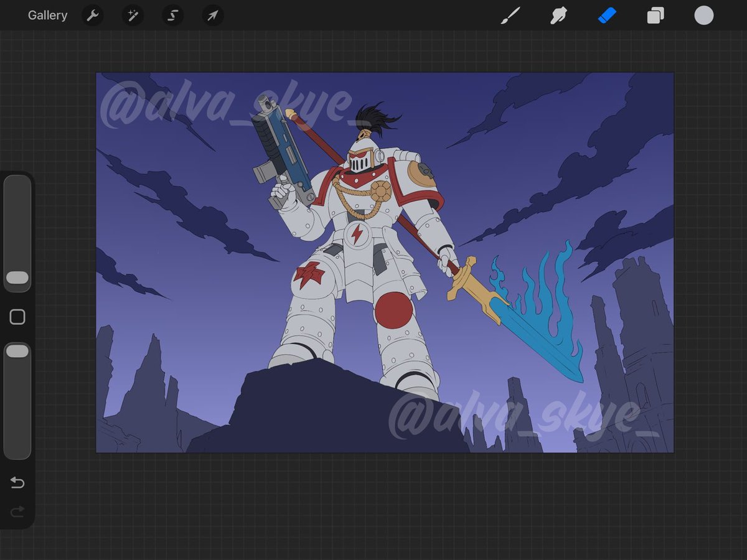The height and width of the screenshot is (560, 747).
Task: Select the Brush tool
Action: tap(510, 16)
